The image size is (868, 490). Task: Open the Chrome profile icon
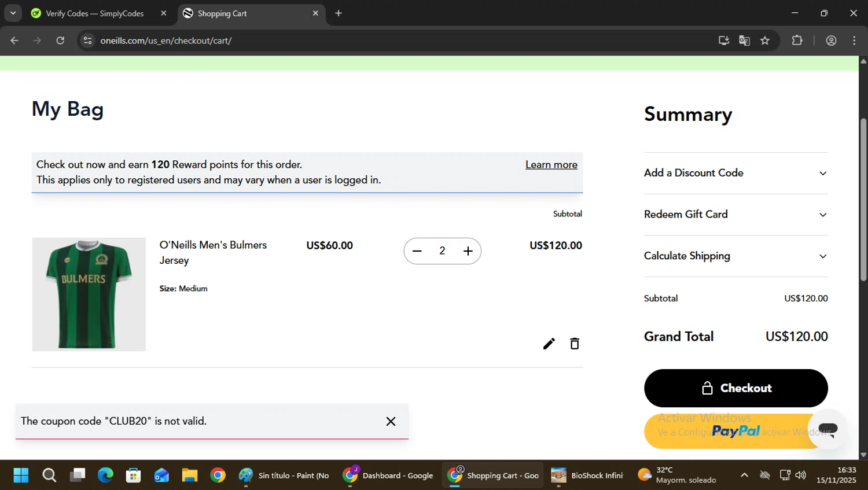pyautogui.click(x=831, y=40)
